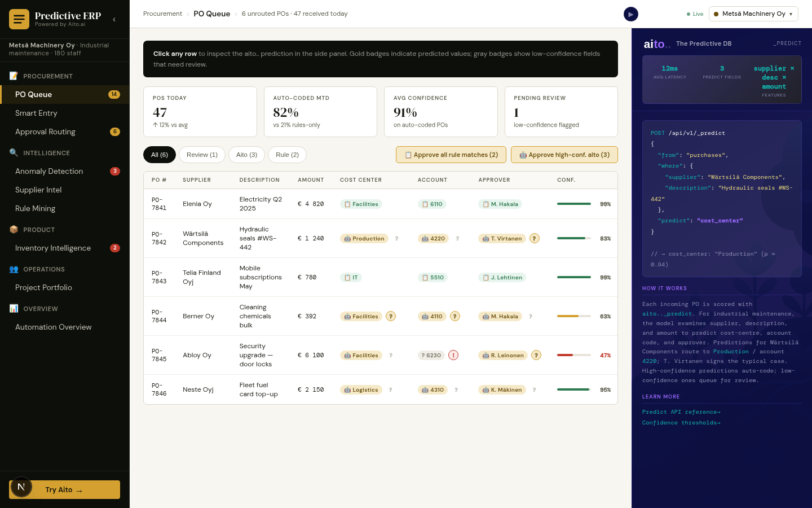
Task: Click the 63% confidence bar for Berner Oy
Action: click(574, 316)
